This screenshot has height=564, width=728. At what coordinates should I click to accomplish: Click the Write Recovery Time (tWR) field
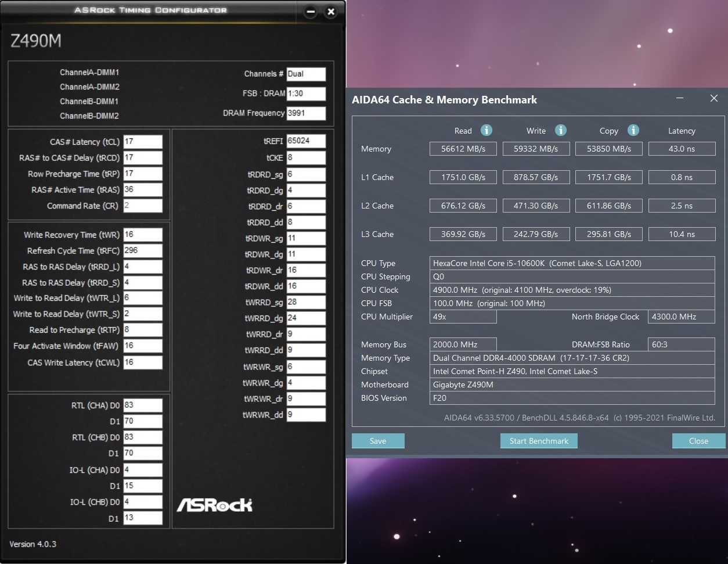[143, 235]
